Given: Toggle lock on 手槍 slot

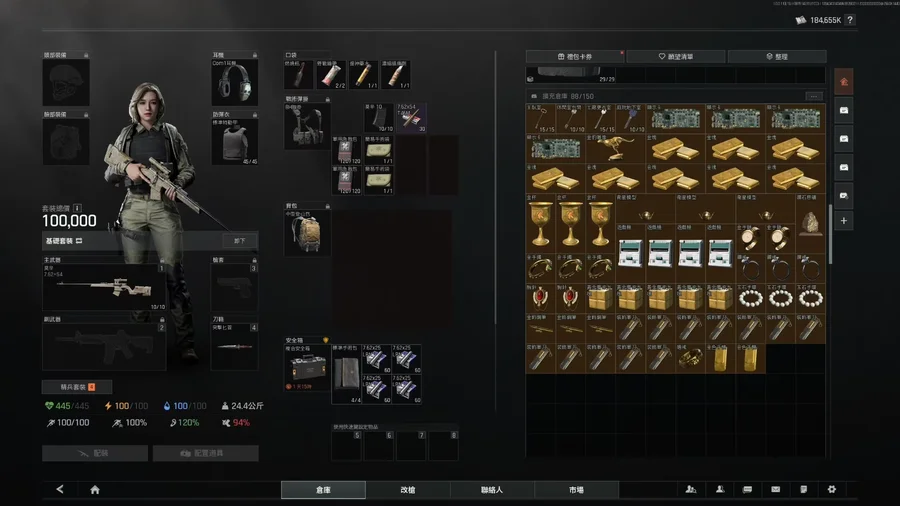Looking at the screenshot, I should coord(255,260).
